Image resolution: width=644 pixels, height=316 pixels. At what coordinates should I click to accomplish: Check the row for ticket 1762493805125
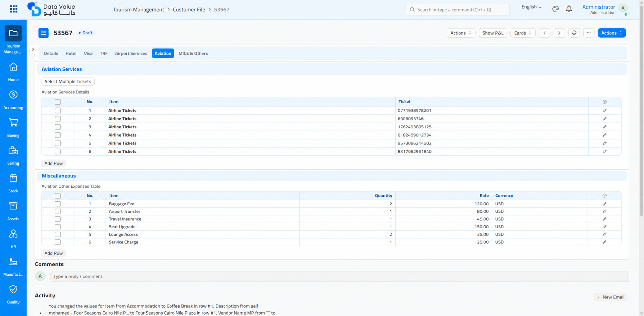click(x=58, y=127)
